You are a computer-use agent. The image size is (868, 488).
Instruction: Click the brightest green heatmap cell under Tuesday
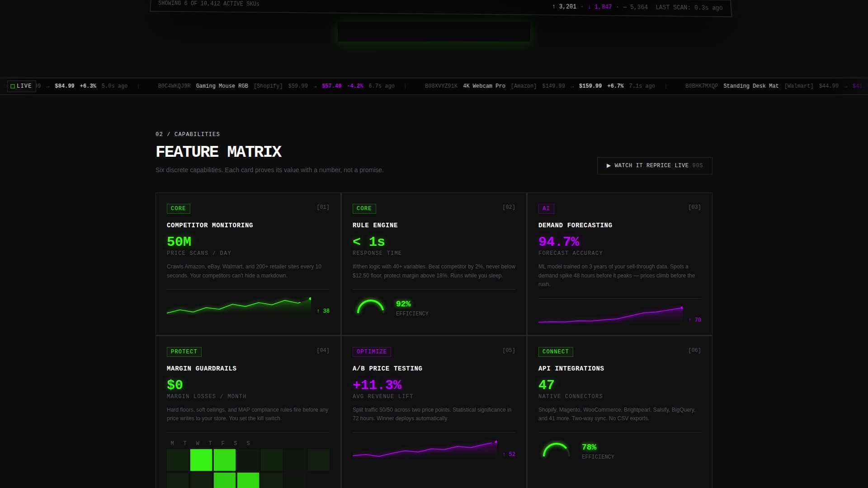[x=201, y=460]
